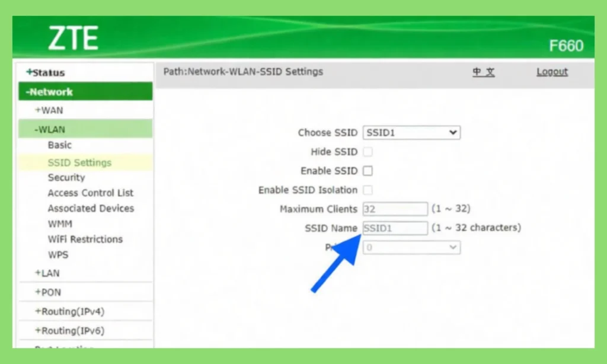This screenshot has width=607, height=364.
Task: View the Associated Devices list
Action: click(90, 208)
